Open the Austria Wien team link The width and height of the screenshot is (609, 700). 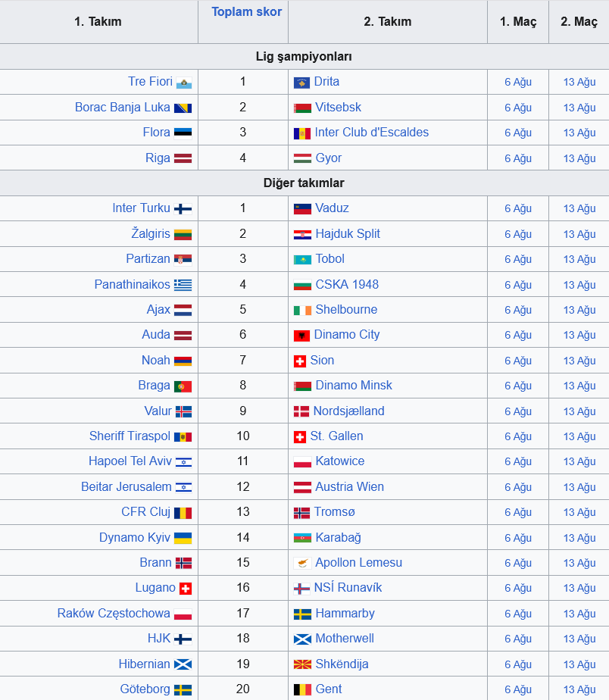(x=350, y=486)
